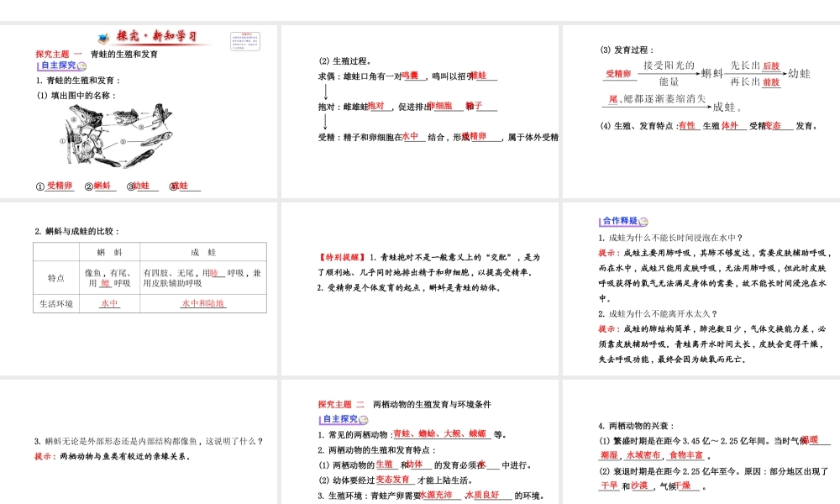Click question 1. 成蛙为什么不能长时间浸泡在水中？
Viewport: 840px width, 504px height.
pyautogui.click(x=670, y=238)
